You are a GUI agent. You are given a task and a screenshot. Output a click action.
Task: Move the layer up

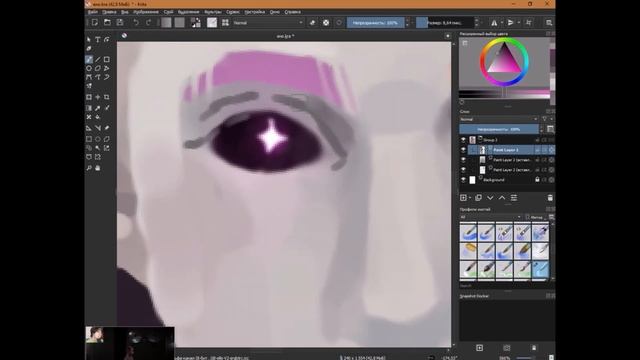tap(502, 198)
